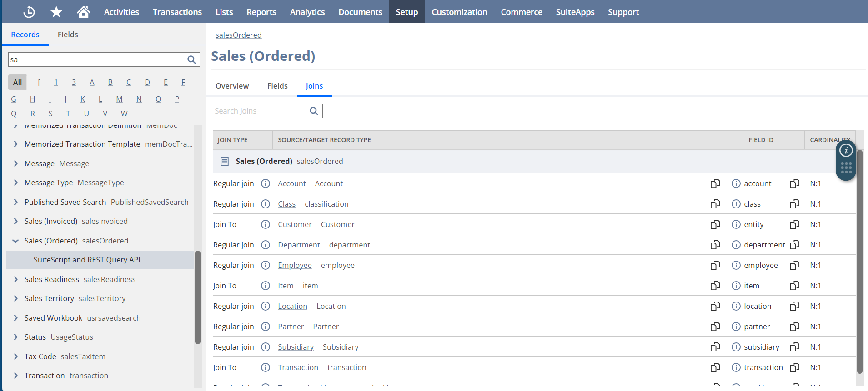Copy the Account record type name
Viewport: 868px width, 391px height.
coord(715,183)
